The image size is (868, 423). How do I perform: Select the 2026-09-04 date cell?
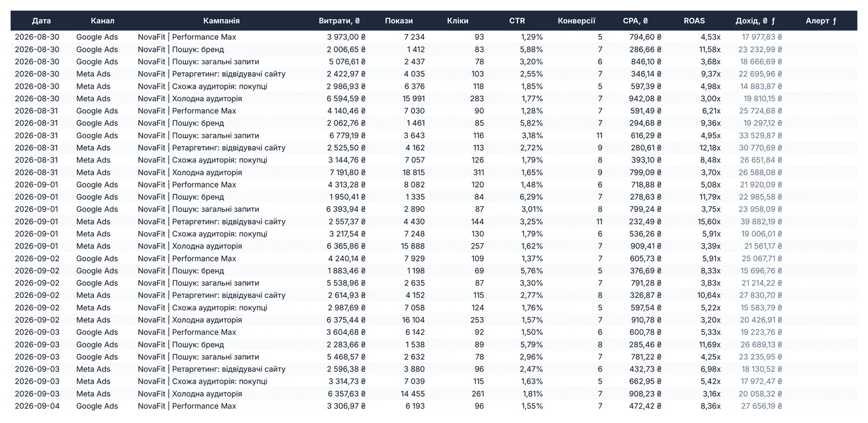pos(41,406)
